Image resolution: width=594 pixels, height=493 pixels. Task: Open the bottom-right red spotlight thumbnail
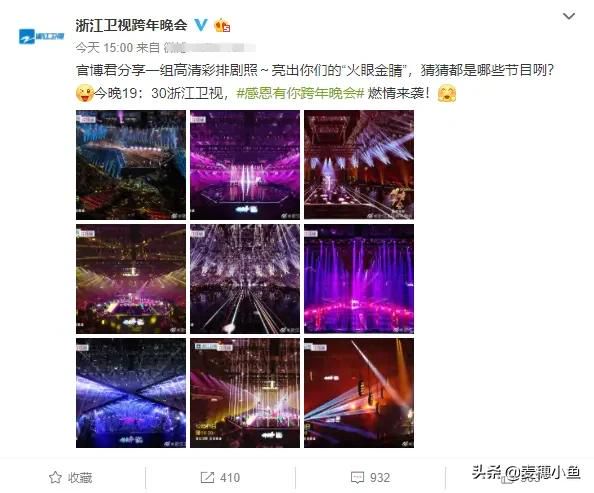pos(359,393)
